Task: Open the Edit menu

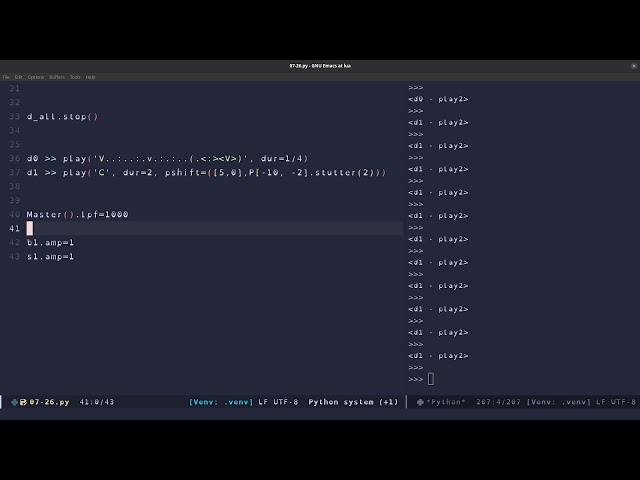Action: coord(19,77)
